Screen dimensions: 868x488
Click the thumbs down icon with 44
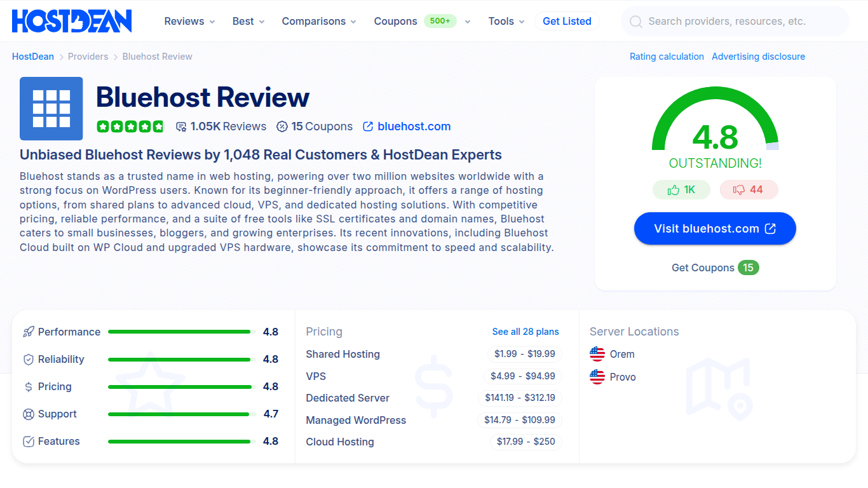tap(739, 189)
